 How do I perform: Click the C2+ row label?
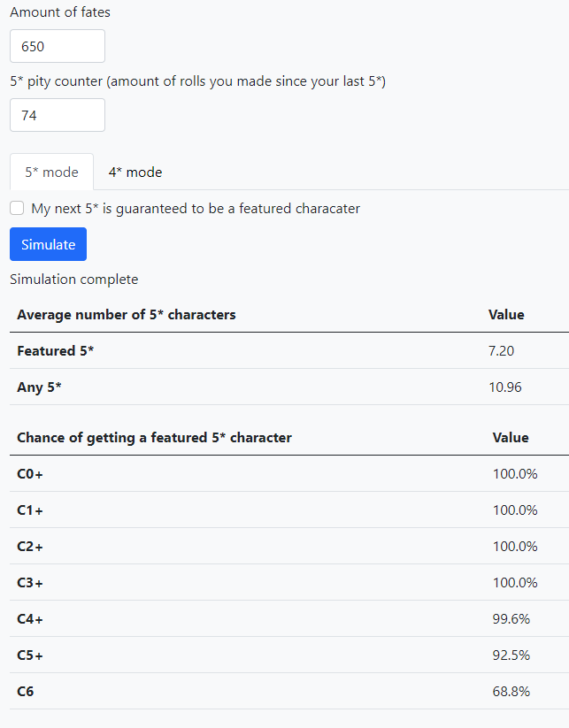tap(30, 546)
